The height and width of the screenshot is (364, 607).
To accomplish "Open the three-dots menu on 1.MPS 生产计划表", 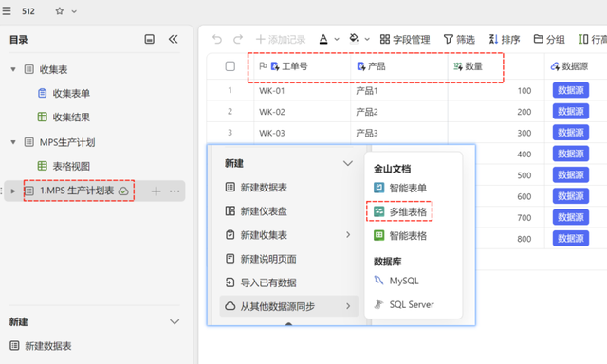I will 175,191.
